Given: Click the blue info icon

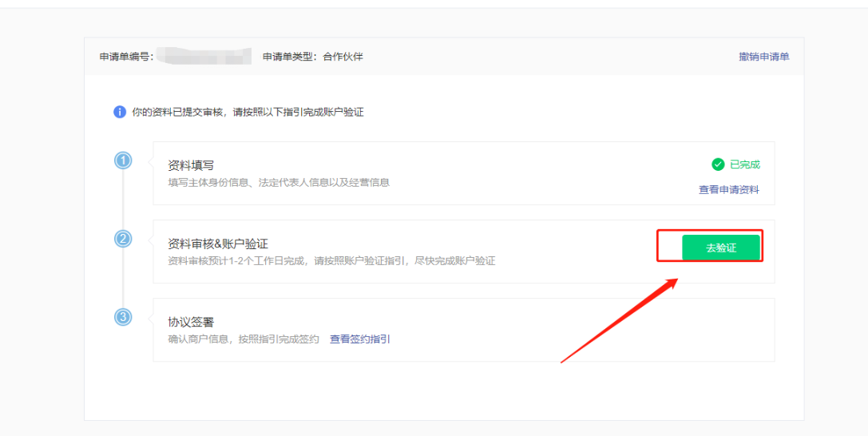Looking at the screenshot, I should click(120, 112).
